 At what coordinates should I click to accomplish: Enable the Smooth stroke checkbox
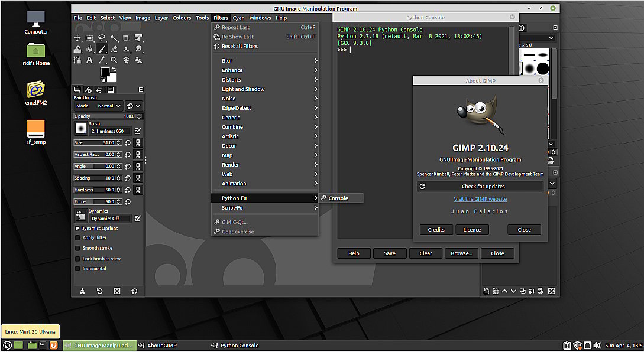point(77,248)
